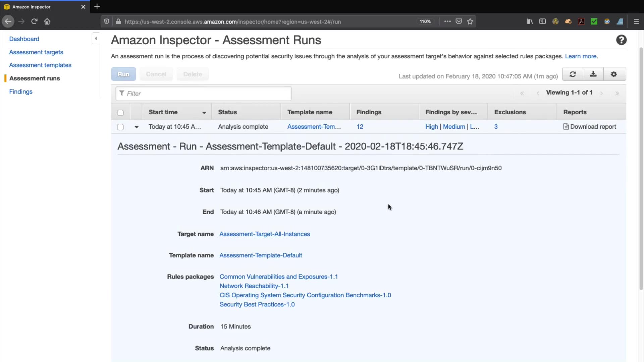Go to browser home page icon
The image size is (644, 362).
(x=47, y=21)
